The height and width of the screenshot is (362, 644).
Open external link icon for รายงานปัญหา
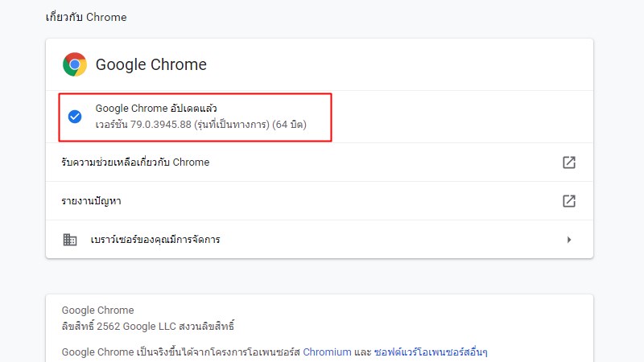[x=569, y=201]
